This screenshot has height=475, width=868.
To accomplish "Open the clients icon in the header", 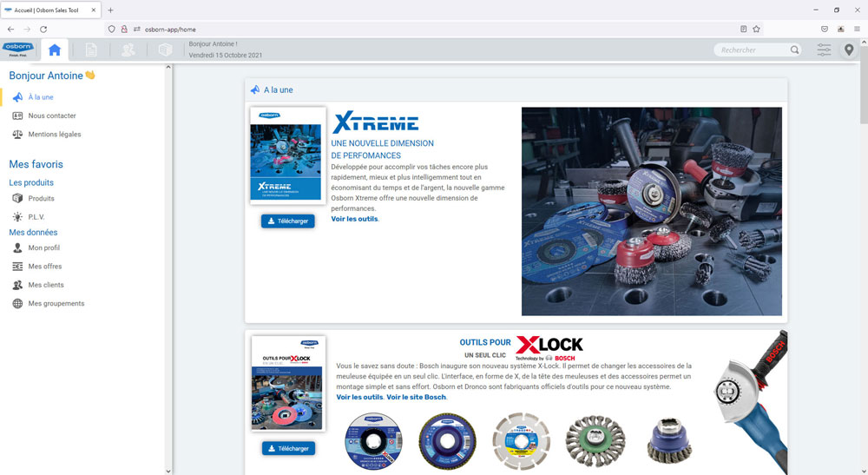I will pyautogui.click(x=128, y=49).
